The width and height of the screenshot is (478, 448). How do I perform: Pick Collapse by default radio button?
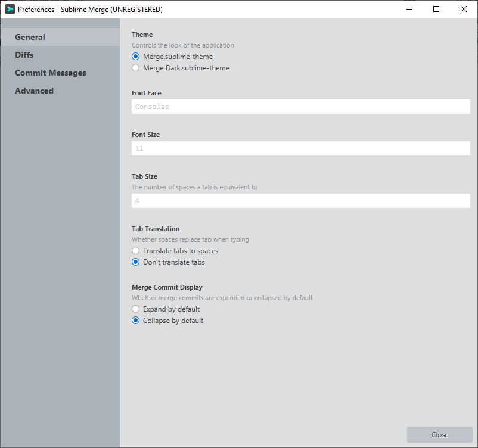point(136,321)
